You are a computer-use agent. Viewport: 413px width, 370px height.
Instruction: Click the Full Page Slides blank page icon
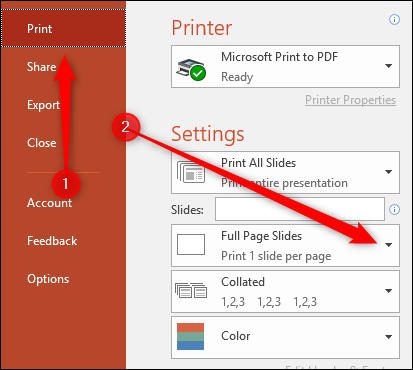tap(191, 245)
